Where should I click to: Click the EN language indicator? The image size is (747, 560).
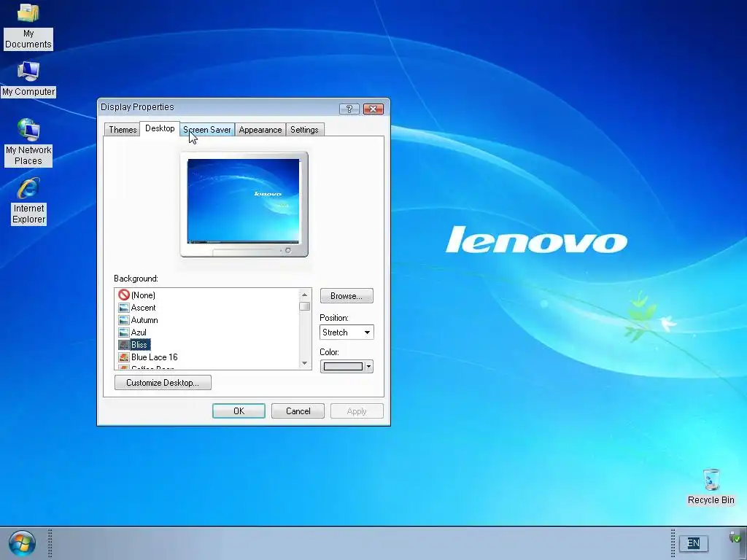point(693,542)
